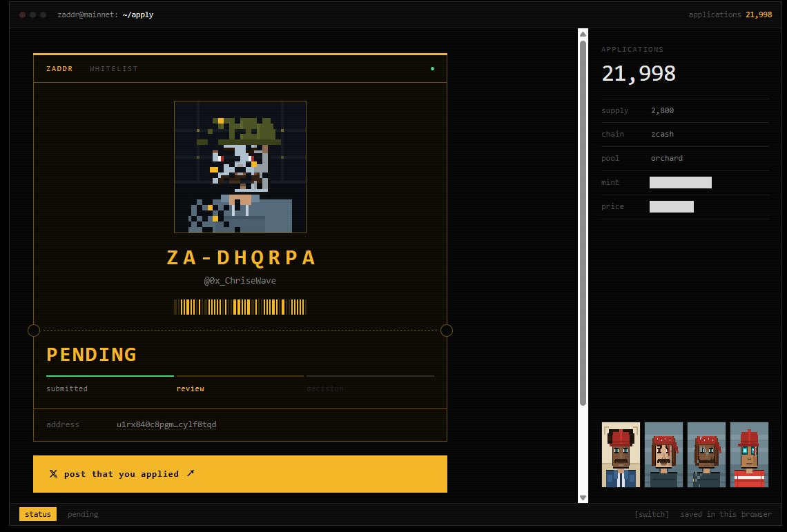Click the third avatar with red bandana and beard

(x=706, y=455)
